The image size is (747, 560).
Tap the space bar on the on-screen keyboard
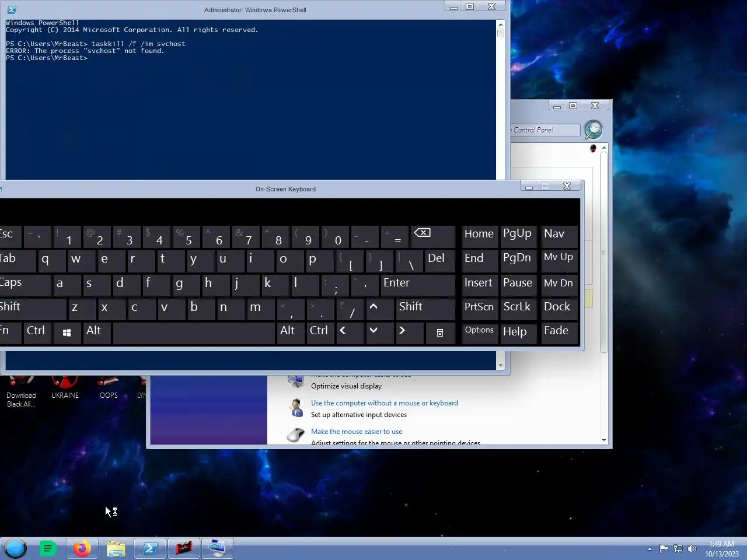point(194,332)
